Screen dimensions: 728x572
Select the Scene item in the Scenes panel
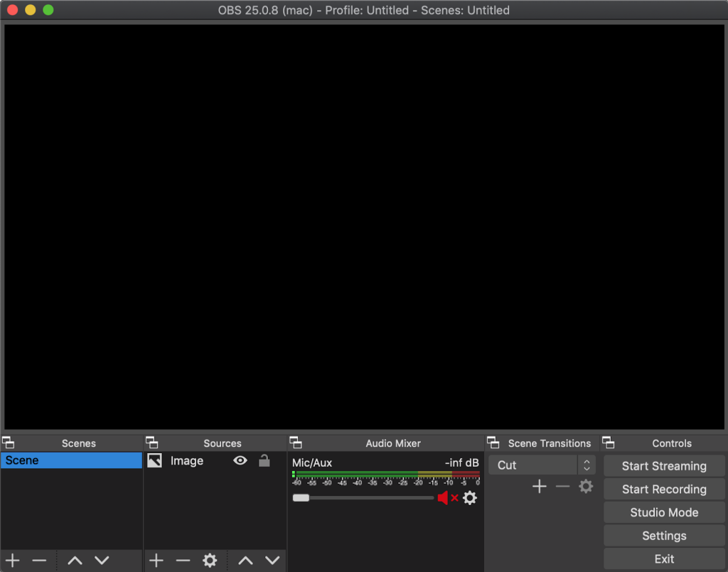(x=71, y=460)
